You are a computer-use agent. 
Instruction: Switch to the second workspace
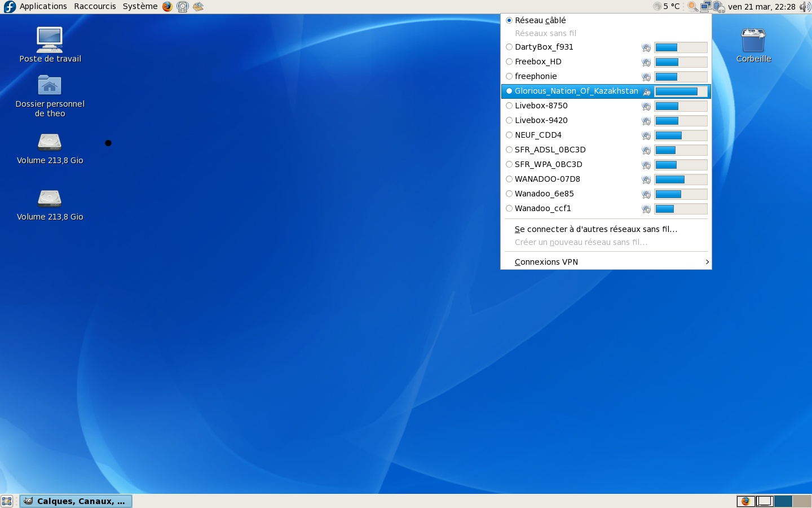click(765, 501)
